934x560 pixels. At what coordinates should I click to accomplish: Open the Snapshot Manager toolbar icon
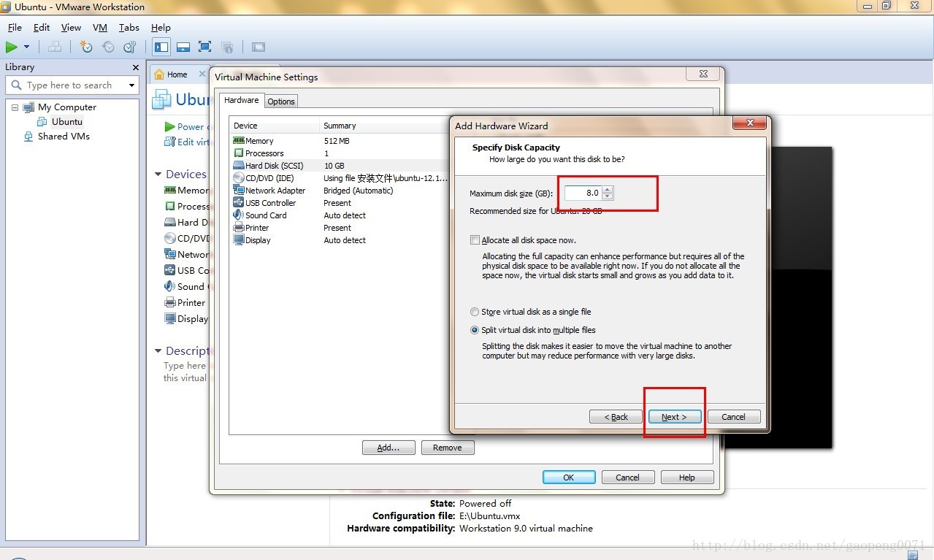130,47
